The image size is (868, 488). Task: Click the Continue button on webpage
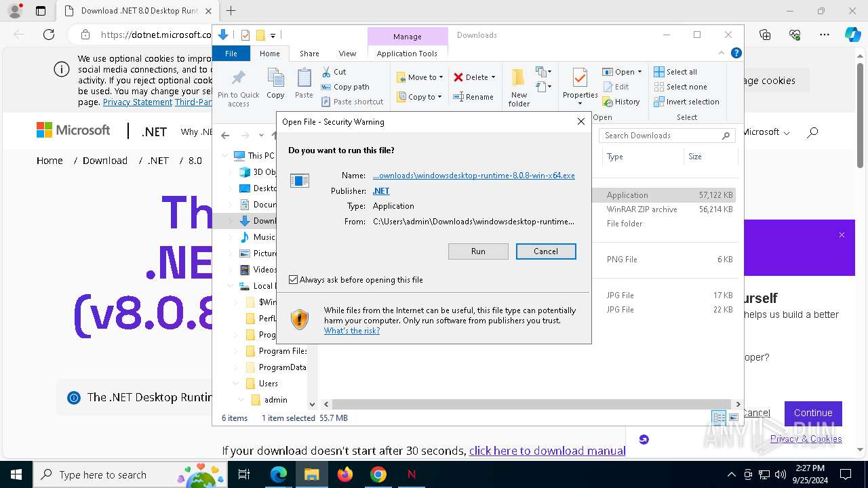coord(813,413)
